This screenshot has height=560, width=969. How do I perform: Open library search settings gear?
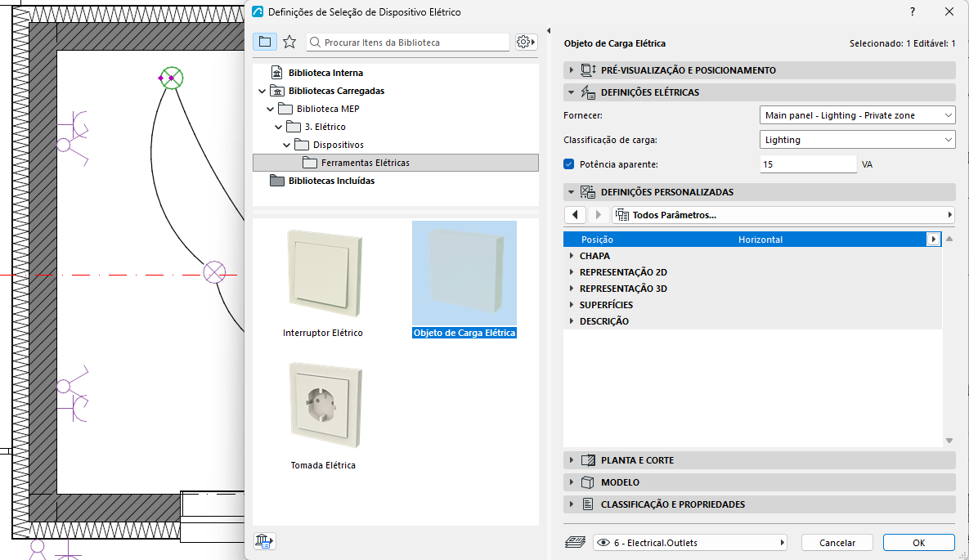[x=525, y=42]
